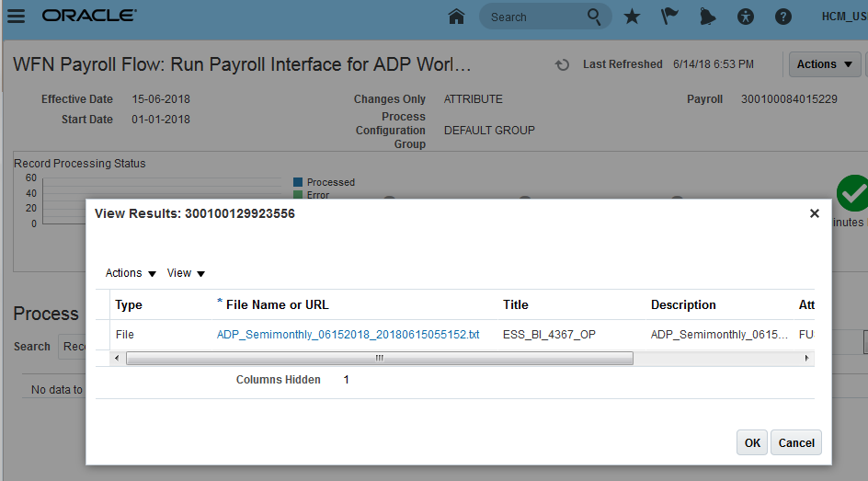Click the horizontal scrollbar thumb in results table
The image size is (868, 481).
379,358
